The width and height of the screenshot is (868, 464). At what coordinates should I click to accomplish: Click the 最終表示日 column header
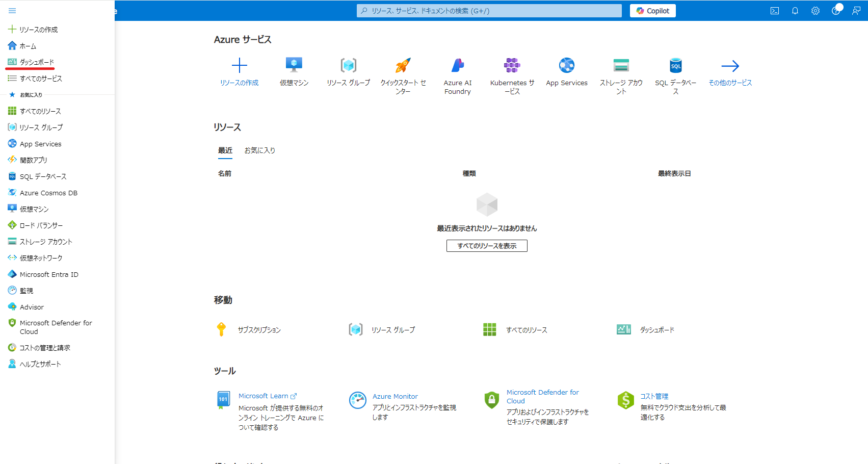point(674,173)
